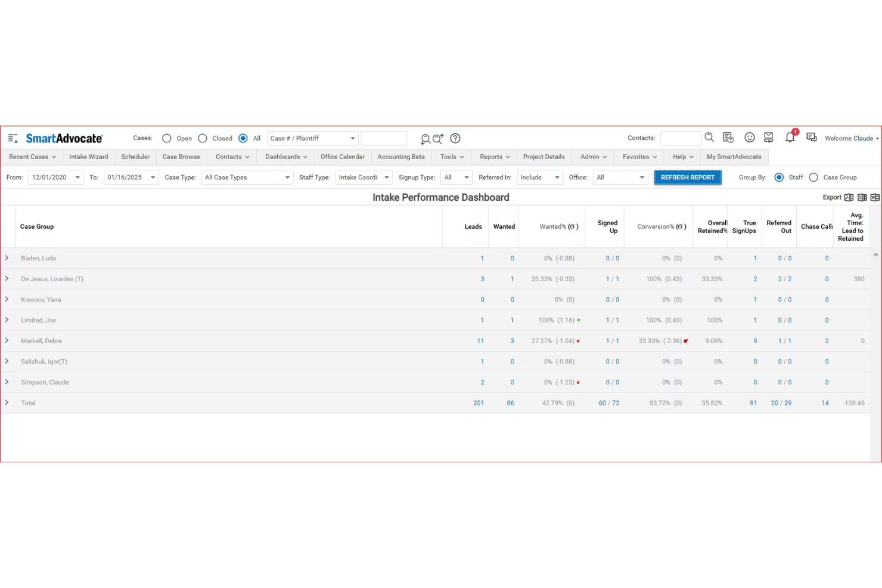Expand the Total row
882x588 pixels.
click(x=7, y=403)
